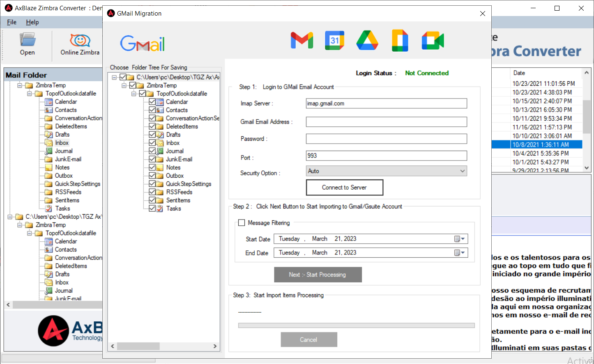Collapse ZimbraTemp node in dialog tree
This screenshot has height=364, width=594.
coord(124,85)
